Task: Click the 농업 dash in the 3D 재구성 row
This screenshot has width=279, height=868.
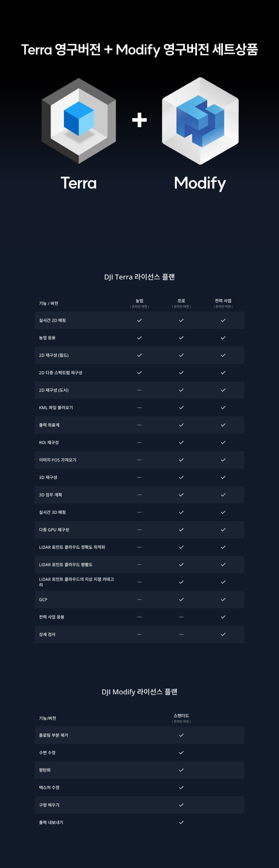Action: click(x=139, y=477)
